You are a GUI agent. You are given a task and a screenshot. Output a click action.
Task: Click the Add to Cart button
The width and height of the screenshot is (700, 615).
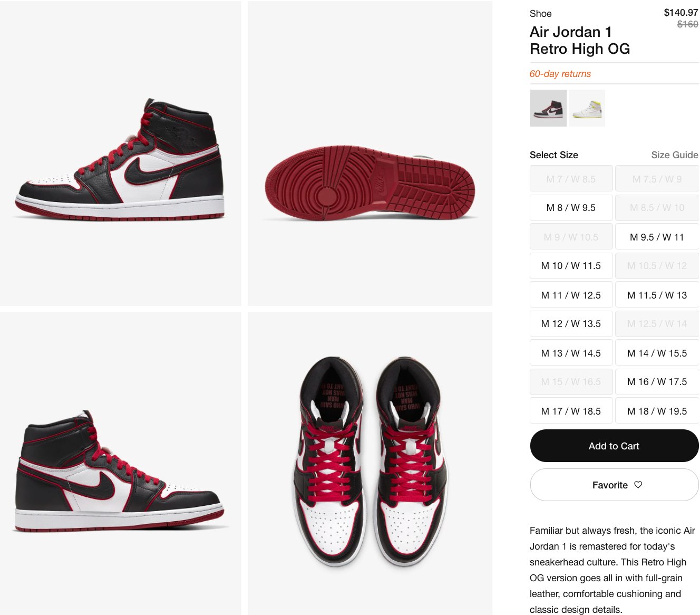click(614, 446)
